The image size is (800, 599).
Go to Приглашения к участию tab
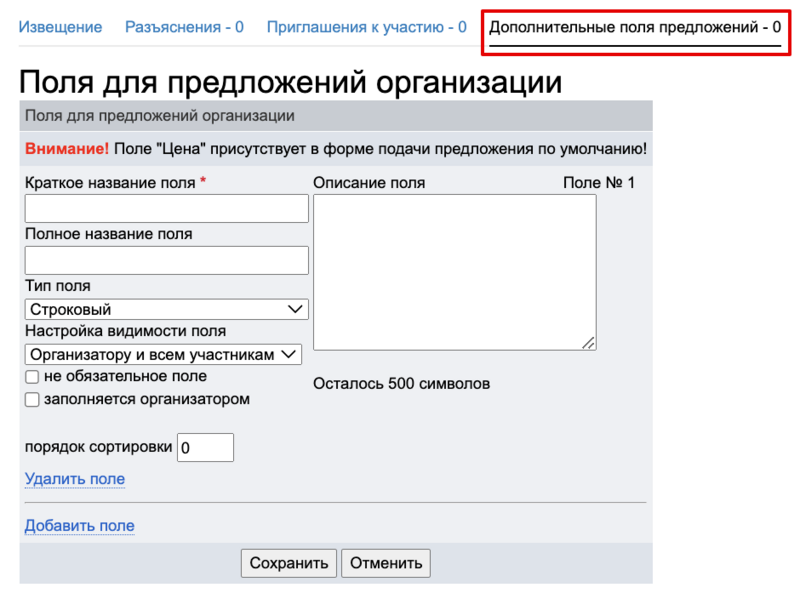(366, 27)
